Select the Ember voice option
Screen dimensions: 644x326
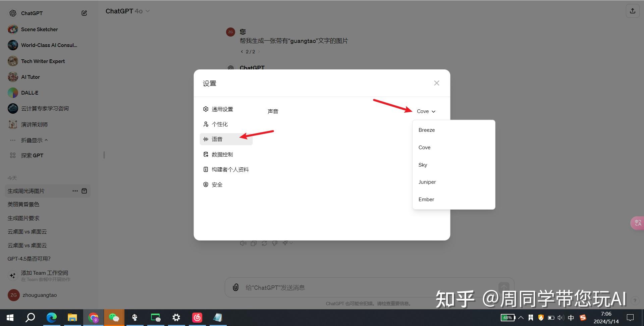click(426, 199)
